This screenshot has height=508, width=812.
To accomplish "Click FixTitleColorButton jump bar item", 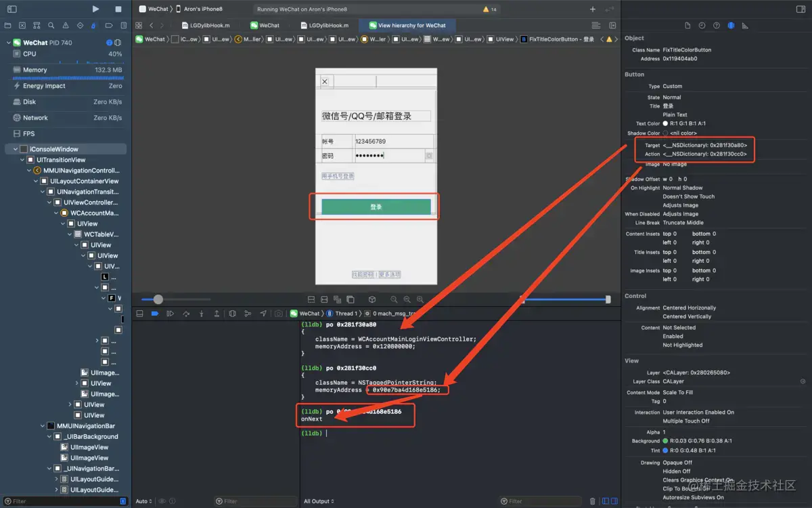I will 558,39.
